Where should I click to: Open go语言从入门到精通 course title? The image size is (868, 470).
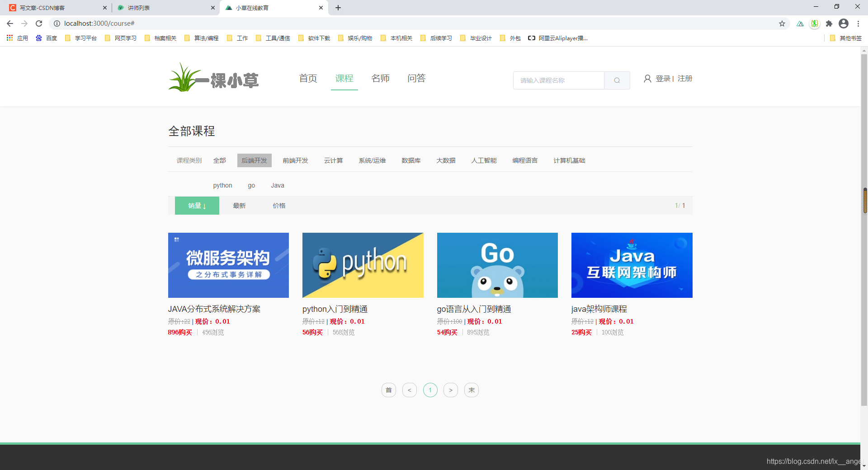point(474,309)
